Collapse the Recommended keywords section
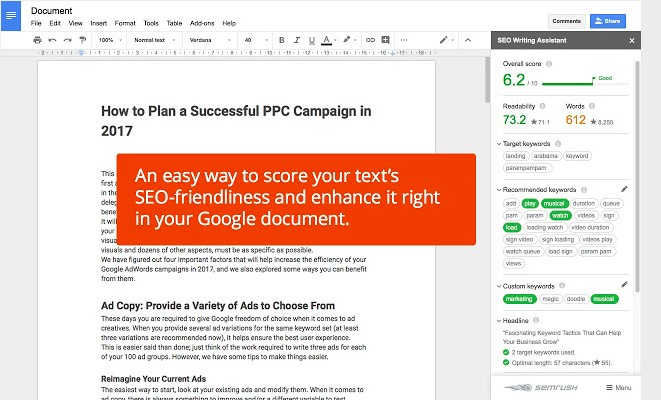 pyautogui.click(x=499, y=190)
